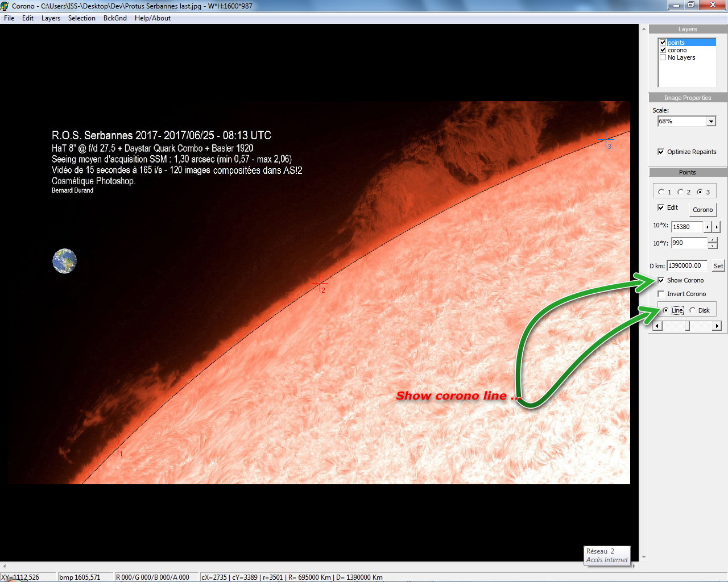Open the Help/About menu

[152, 18]
